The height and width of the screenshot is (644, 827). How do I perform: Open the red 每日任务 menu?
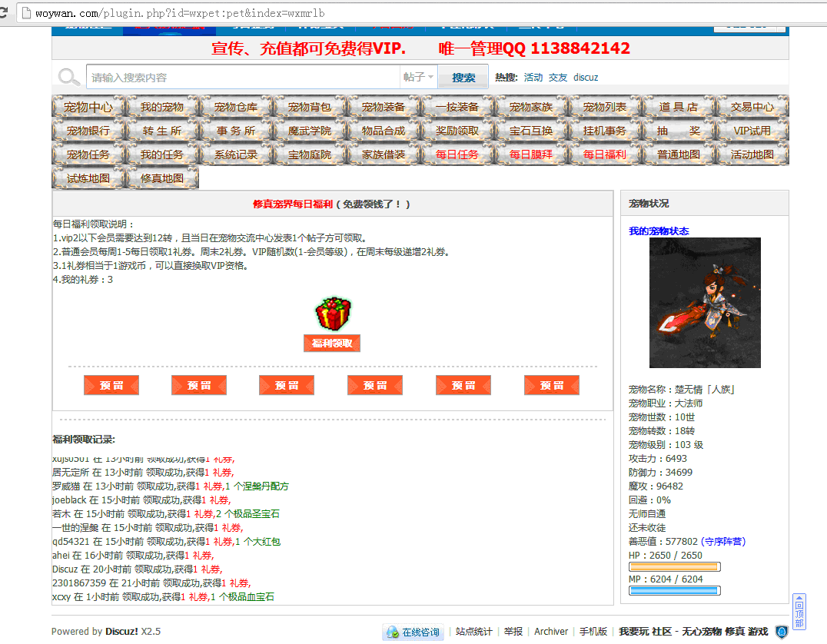click(457, 154)
